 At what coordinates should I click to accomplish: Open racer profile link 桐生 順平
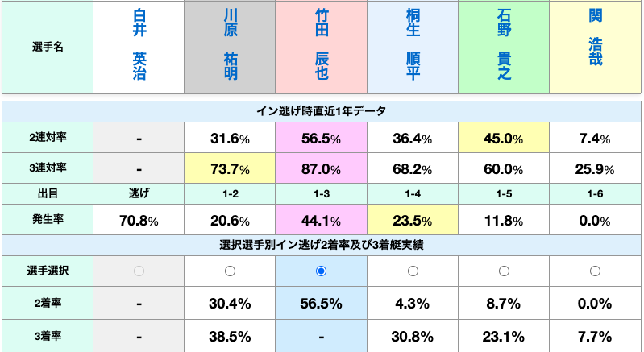coord(413,44)
